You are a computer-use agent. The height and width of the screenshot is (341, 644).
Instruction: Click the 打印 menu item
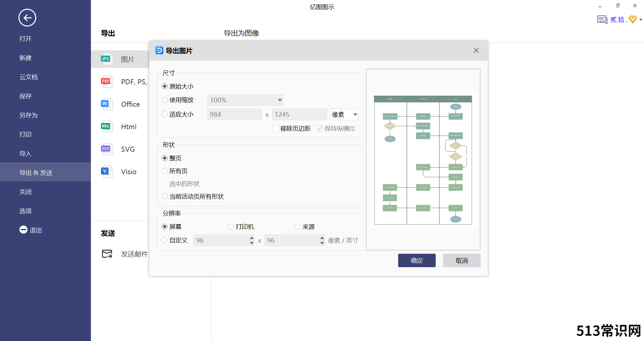tap(25, 134)
